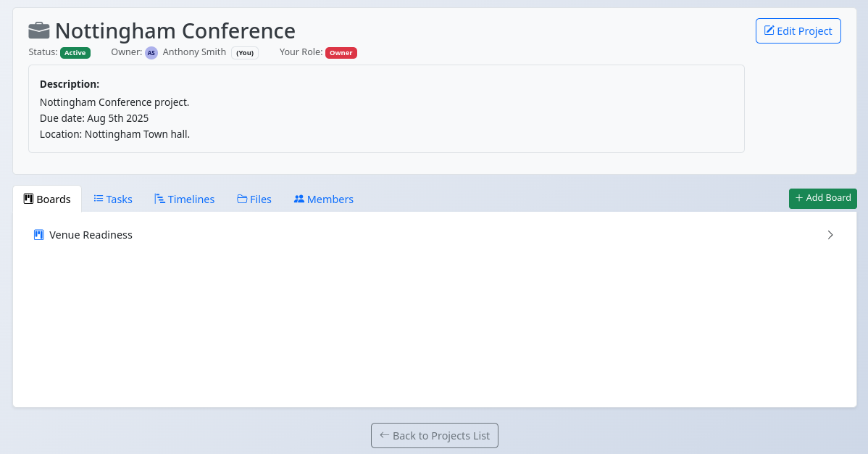Select the Boards tab
This screenshot has width=868, height=454.
47,199
